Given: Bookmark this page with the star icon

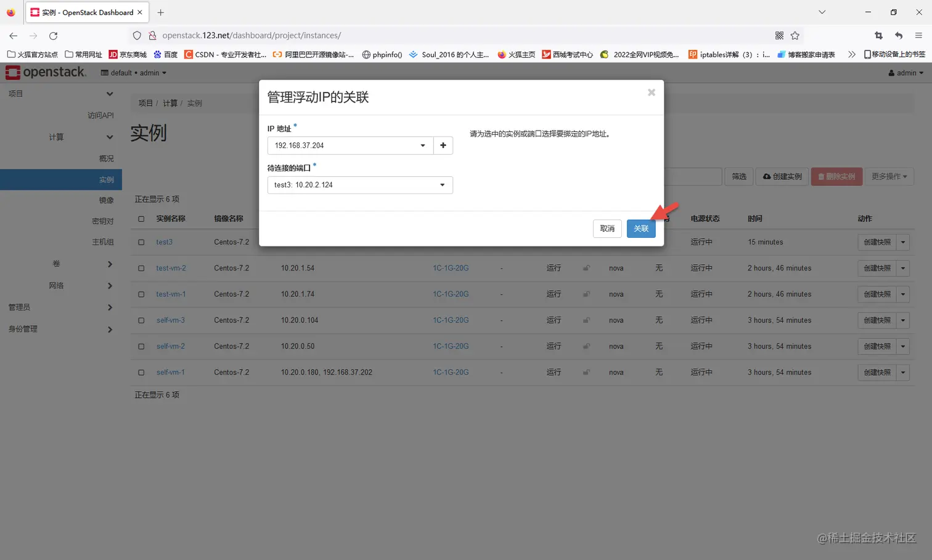Looking at the screenshot, I should 795,36.
